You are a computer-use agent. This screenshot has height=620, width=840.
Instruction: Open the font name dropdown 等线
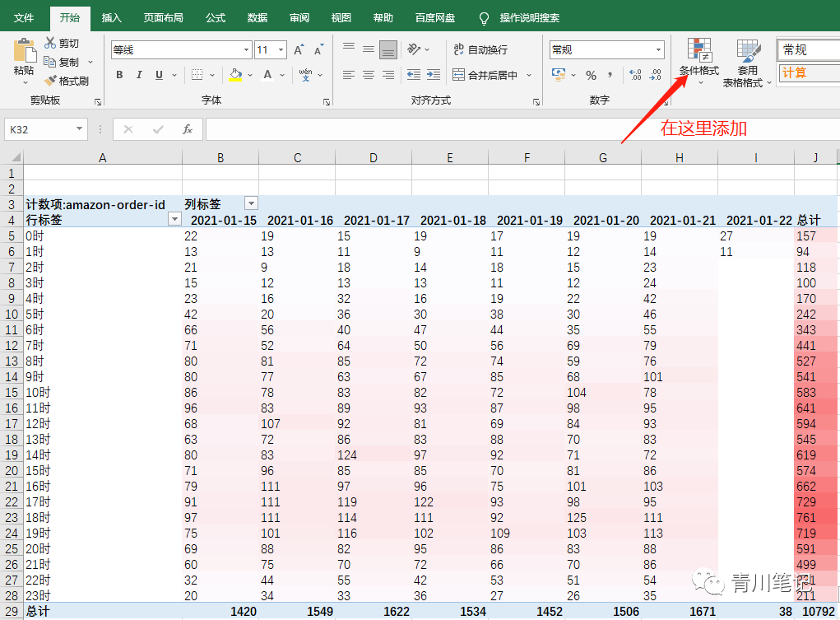(247, 50)
